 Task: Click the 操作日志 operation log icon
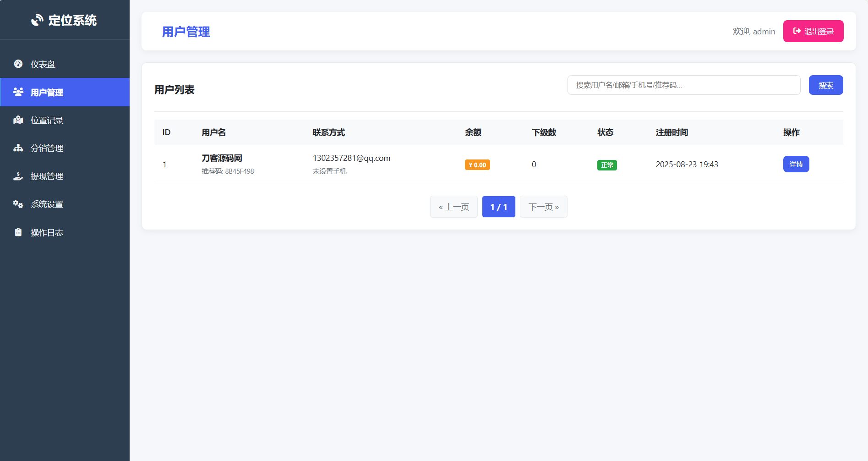coord(18,232)
